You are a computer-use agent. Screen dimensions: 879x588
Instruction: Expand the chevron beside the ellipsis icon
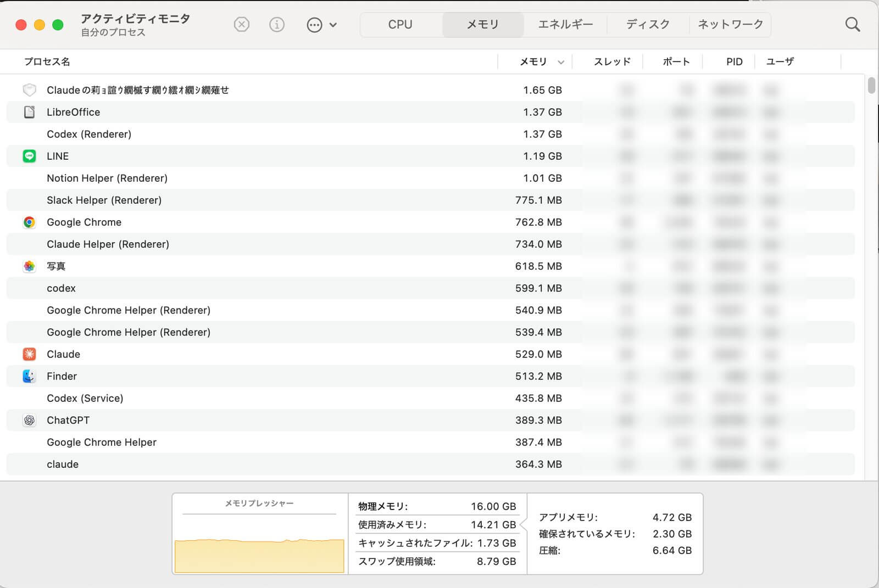[x=333, y=25]
